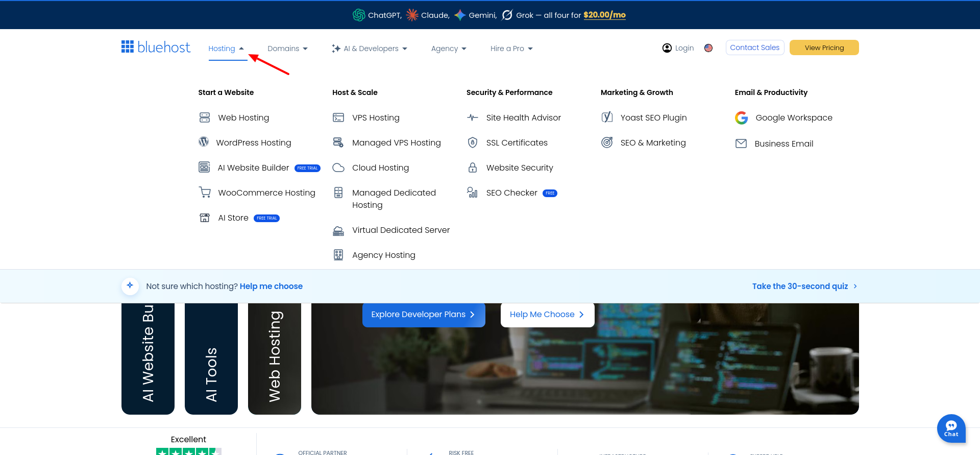The height and width of the screenshot is (455, 980).
Task: Click the WooCommerce Hosting cart icon
Action: point(205,193)
